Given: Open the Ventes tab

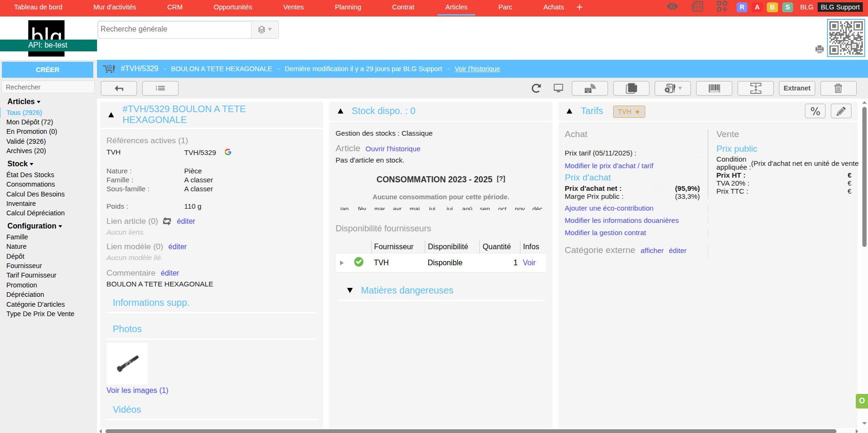Looking at the screenshot, I should click(293, 7).
